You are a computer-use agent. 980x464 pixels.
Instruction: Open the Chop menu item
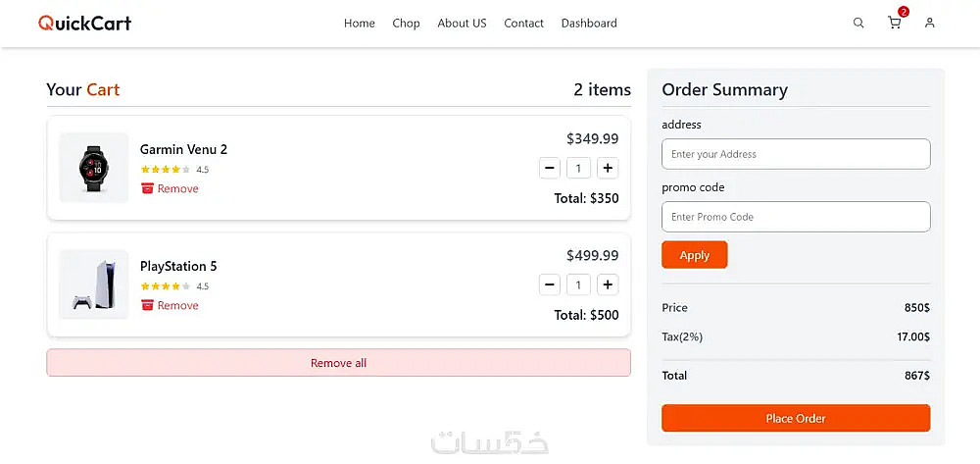406,24
